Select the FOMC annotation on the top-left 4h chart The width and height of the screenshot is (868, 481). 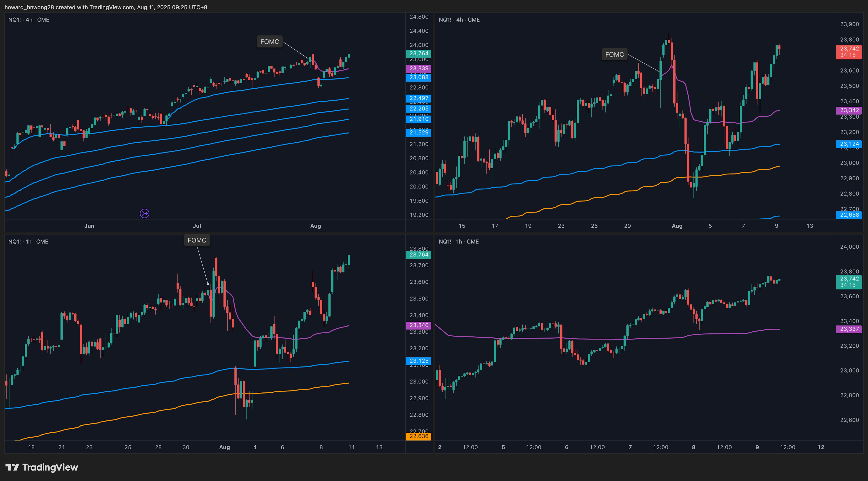pyautogui.click(x=270, y=42)
